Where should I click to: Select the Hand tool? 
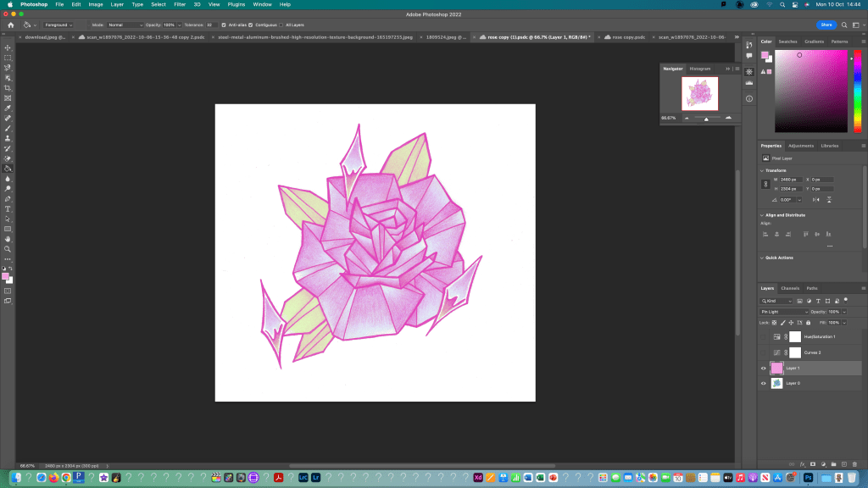(8, 239)
